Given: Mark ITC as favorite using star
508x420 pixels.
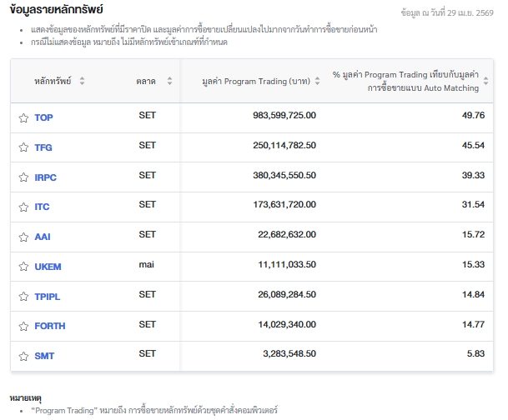Looking at the screenshot, I should pyautogui.click(x=23, y=207).
